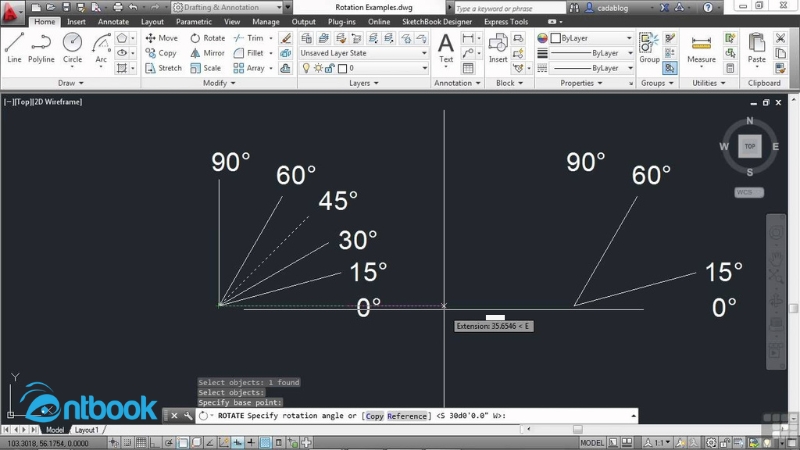The width and height of the screenshot is (800, 450).
Task: Select the Arc tool
Action: 101,47
